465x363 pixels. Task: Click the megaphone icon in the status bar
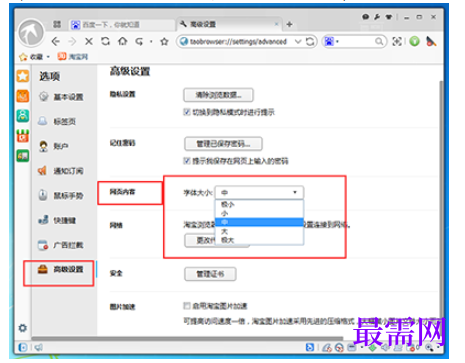tap(39, 348)
